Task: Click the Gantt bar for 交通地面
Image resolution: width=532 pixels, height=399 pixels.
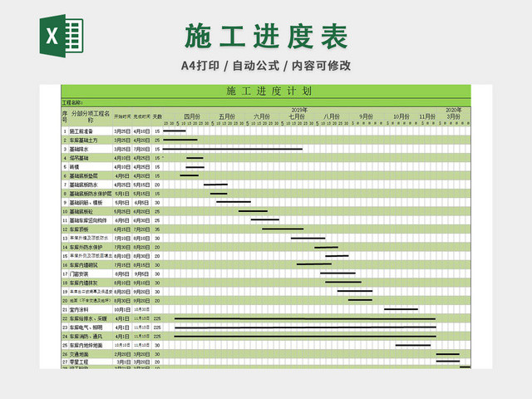Action: [448, 354]
